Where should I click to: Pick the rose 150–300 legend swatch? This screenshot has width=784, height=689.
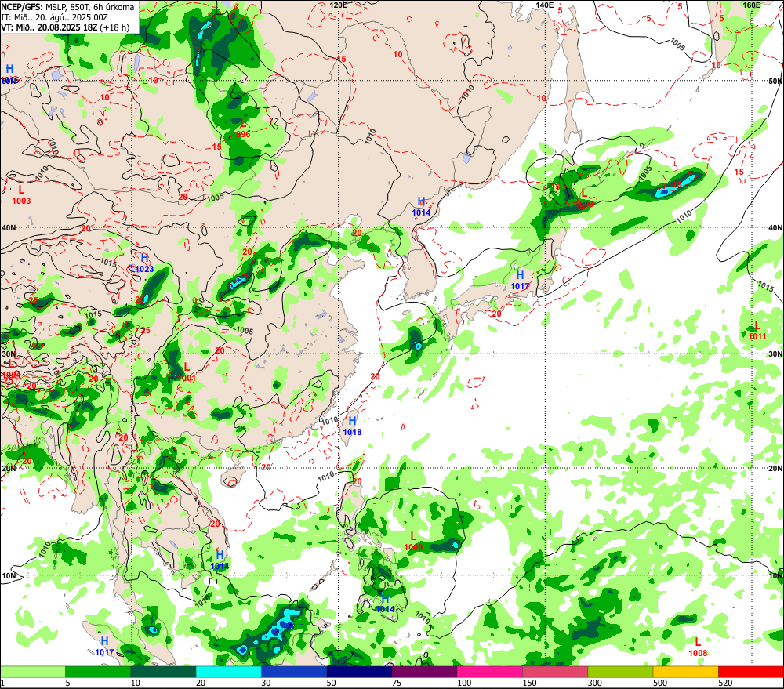tap(555, 672)
